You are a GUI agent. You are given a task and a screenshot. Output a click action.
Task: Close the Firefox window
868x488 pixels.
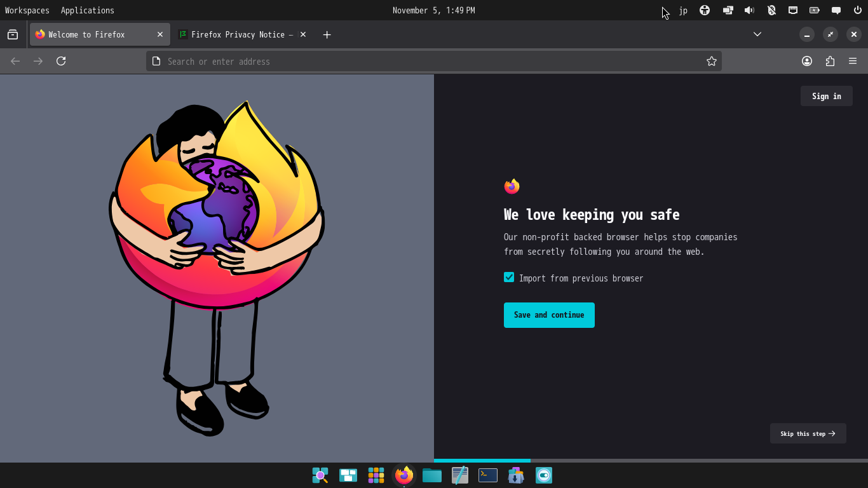[854, 34]
